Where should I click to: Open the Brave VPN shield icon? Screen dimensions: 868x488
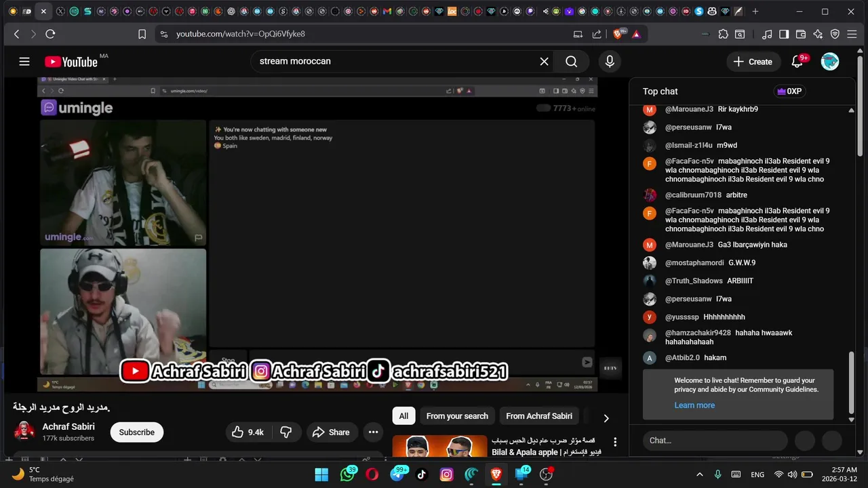(835, 34)
